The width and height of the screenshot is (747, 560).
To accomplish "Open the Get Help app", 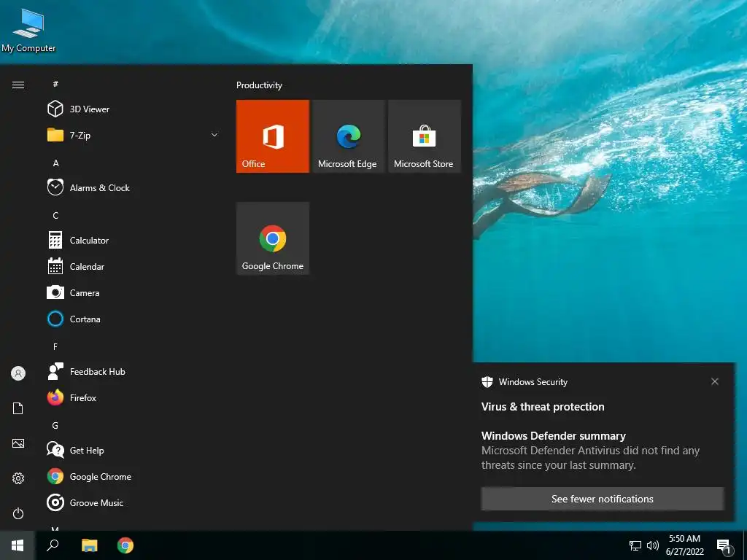I will coord(133,451).
